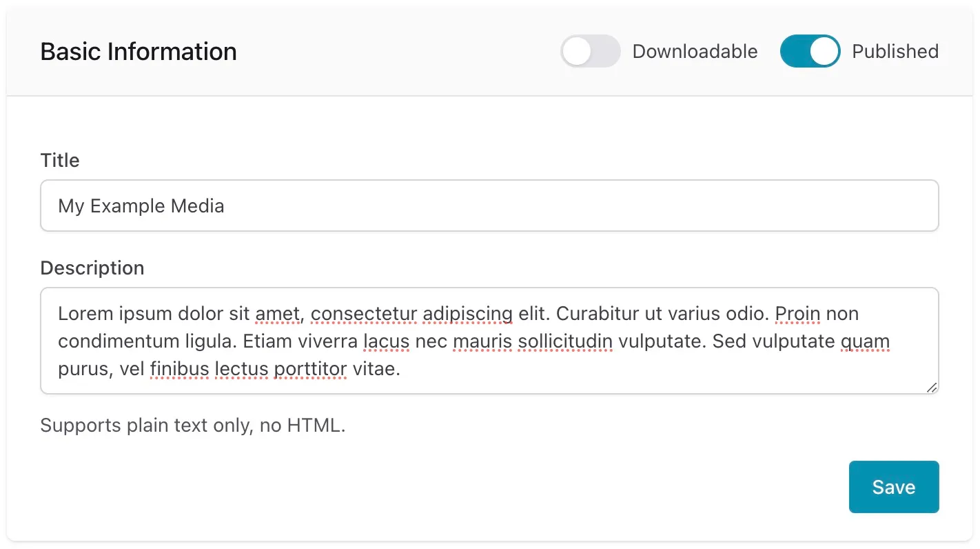The height and width of the screenshot is (549, 980).
Task: Turn off the Published toggle switch
Action: 810,52
